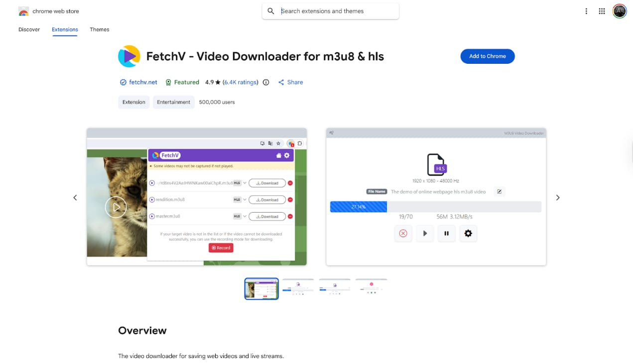Open the quality chevron next to master.m3u8

[244, 216]
